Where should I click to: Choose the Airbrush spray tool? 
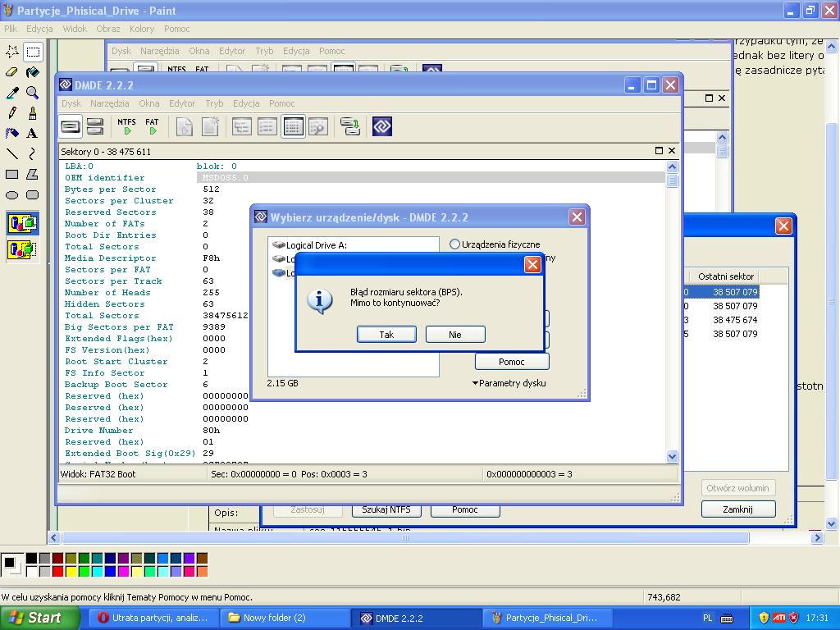pos(12,133)
